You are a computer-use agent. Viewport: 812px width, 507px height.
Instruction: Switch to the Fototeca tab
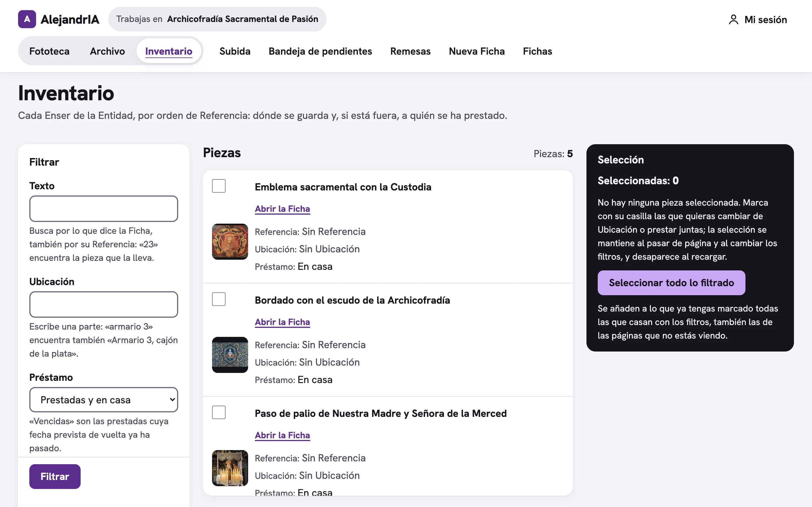tap(49, 51)
